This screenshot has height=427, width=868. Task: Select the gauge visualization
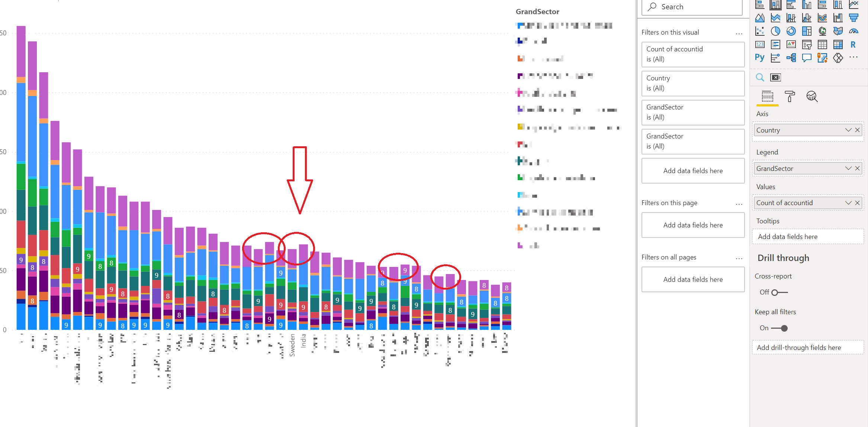point(853,31)
